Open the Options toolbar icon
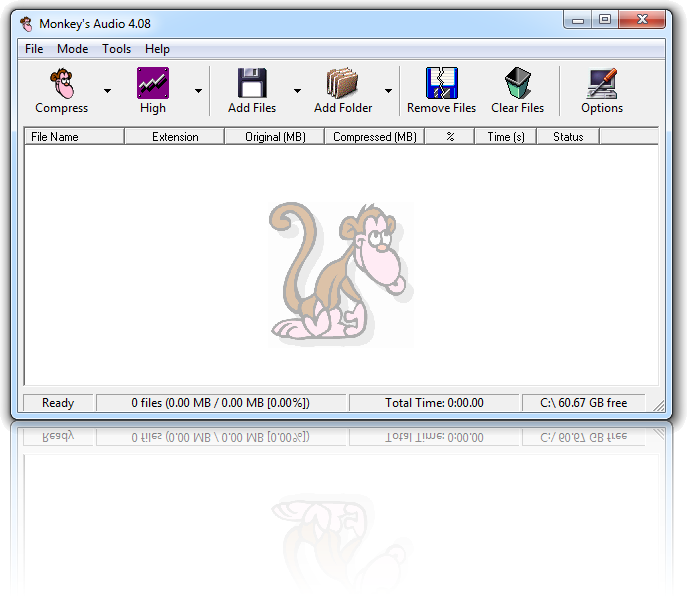Screen dimensions: 687x596 602,83
